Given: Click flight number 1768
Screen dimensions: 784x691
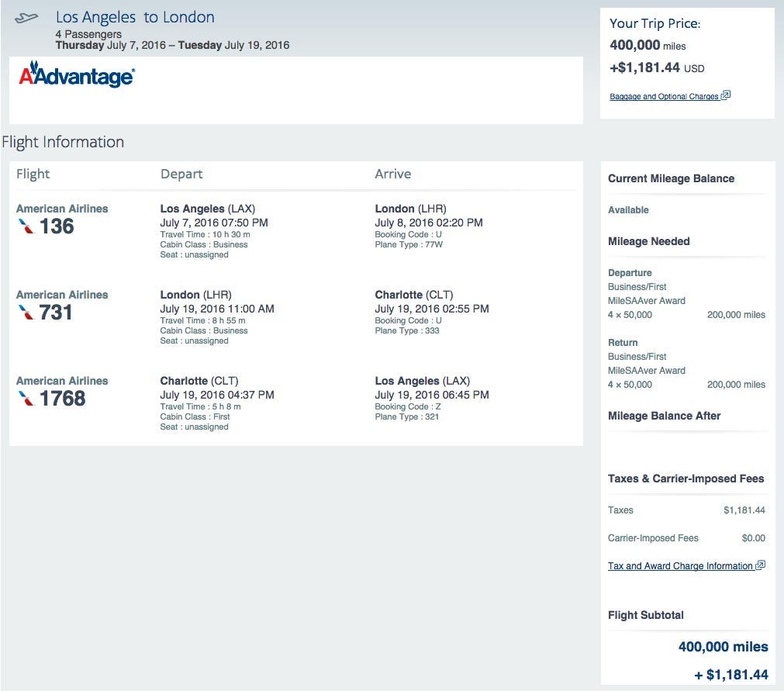Looking at the screenshot, I should [63, 399].
